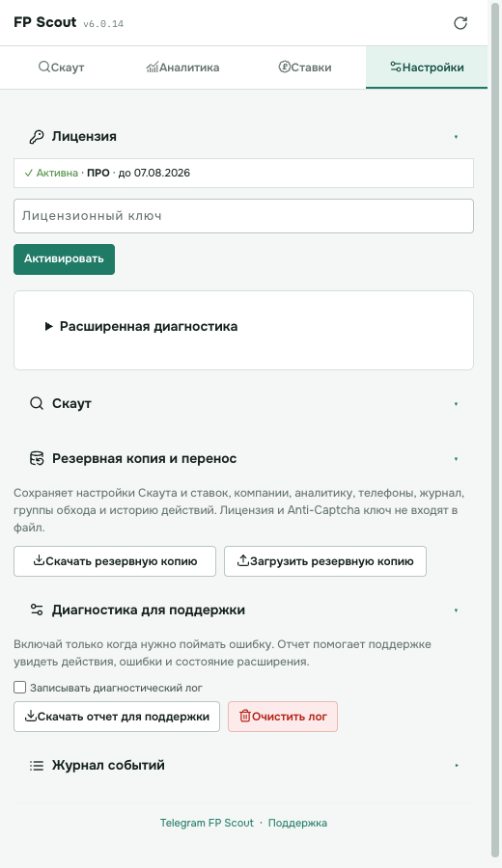Enable Записывать диагностический лог checkbox
The width and height of the screenshot is (502, 868).
(20, 688)
